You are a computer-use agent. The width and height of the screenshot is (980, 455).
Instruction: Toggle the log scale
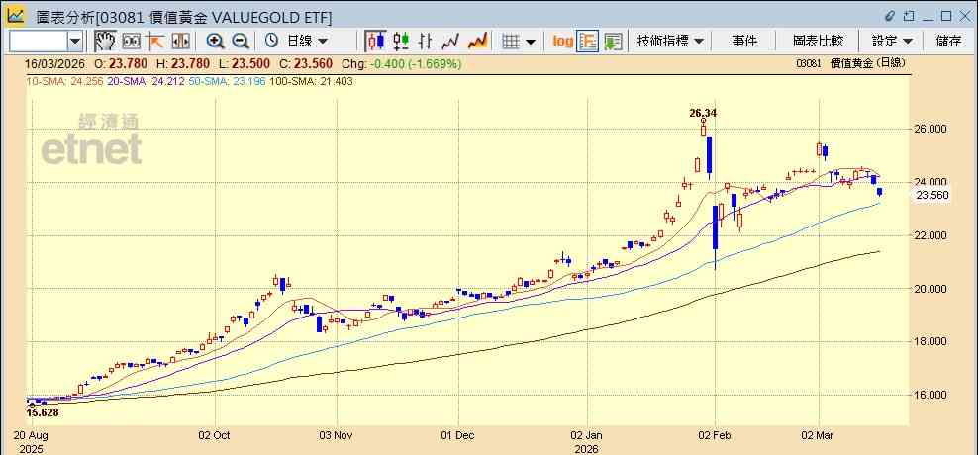562,42
